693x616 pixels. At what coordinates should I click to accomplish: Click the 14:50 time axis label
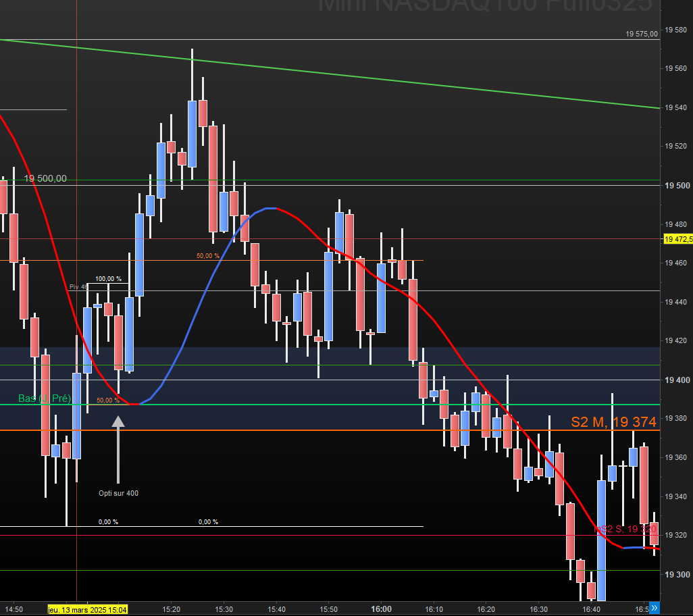click(x=14, y=609)
